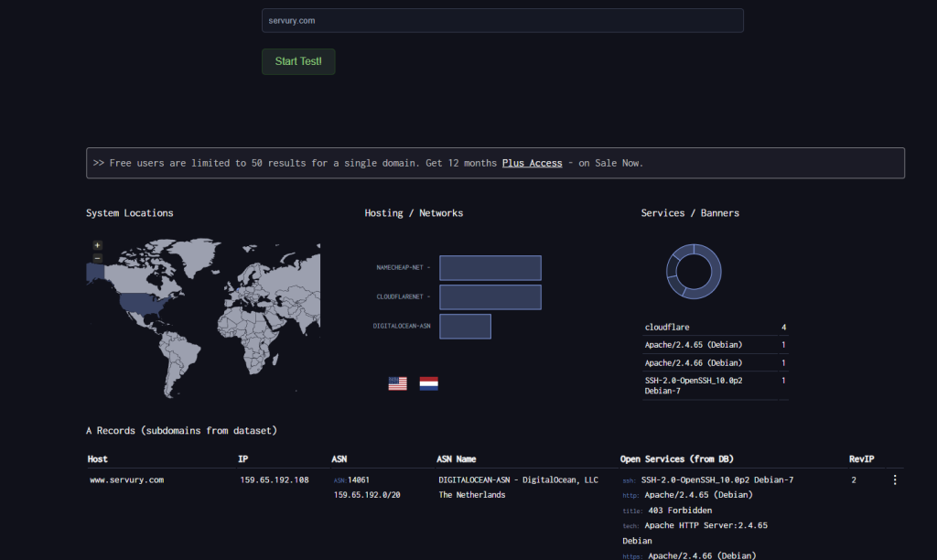Open the three-dot menu for www.servury.com
Viewport: 937px width, 560px height.
894,479
